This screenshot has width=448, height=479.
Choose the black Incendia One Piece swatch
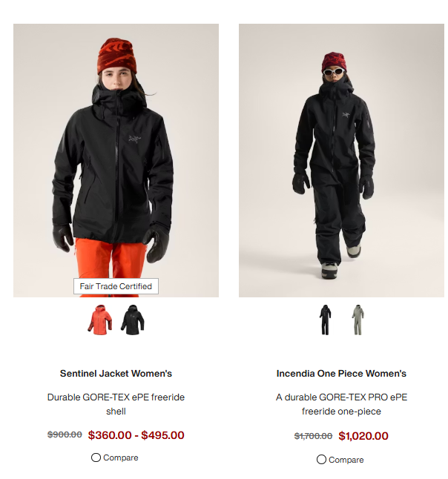(325, 320)
